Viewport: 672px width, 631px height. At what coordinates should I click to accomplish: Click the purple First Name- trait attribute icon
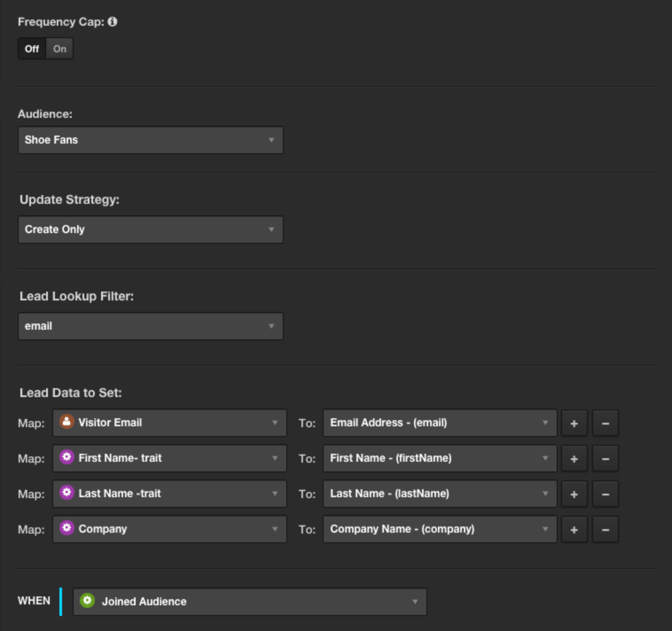pos(66,457)
